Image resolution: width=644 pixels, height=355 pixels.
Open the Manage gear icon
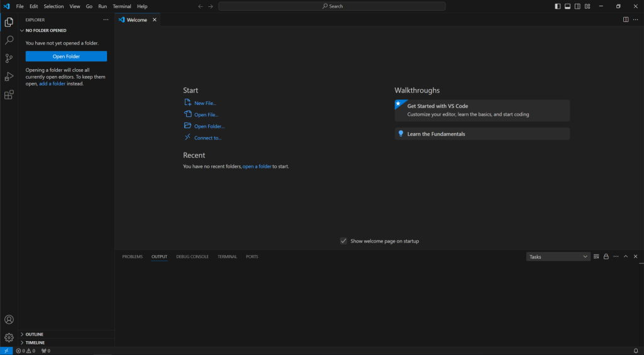tap(9, 337)
